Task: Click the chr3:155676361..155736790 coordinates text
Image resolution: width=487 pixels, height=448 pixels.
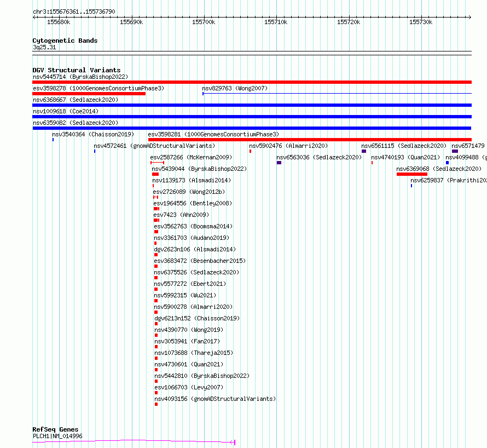Action: (74, 12)
